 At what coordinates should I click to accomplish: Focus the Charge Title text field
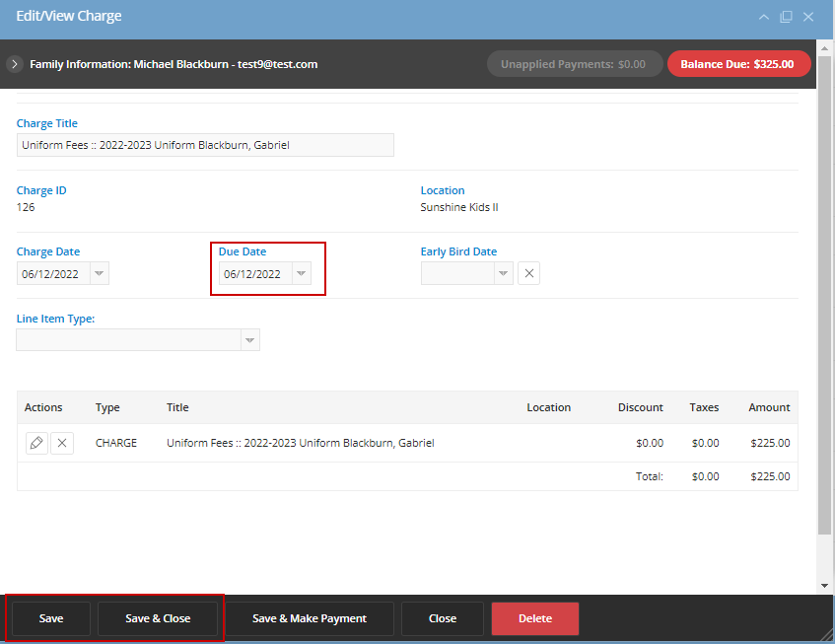point(205,145)
